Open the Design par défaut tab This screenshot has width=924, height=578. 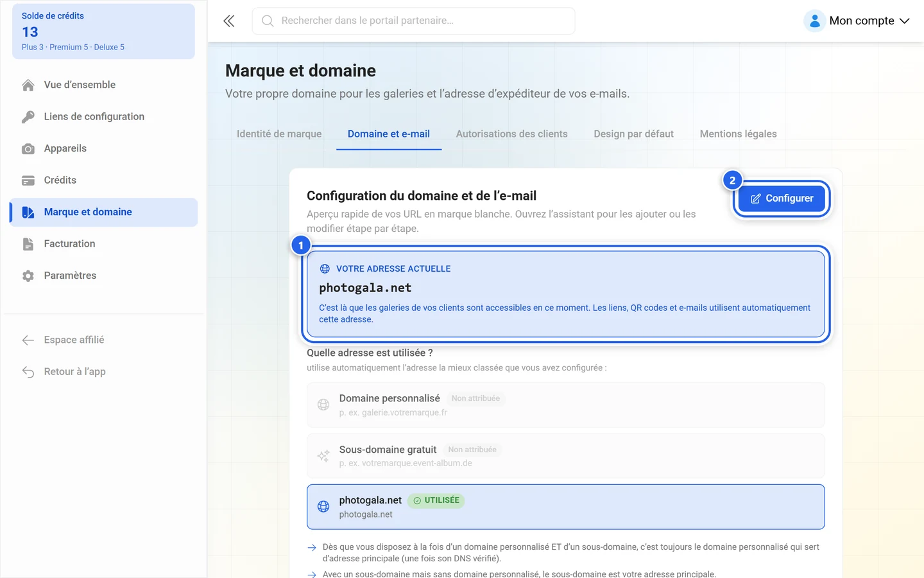click(x=634, y=134)
